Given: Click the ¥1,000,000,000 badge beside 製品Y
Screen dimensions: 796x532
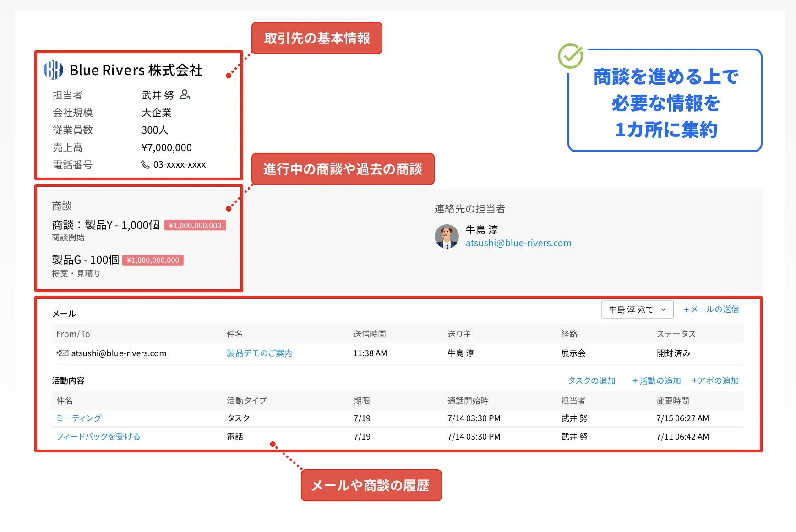Looking at the screenshot, I should 195,225.
